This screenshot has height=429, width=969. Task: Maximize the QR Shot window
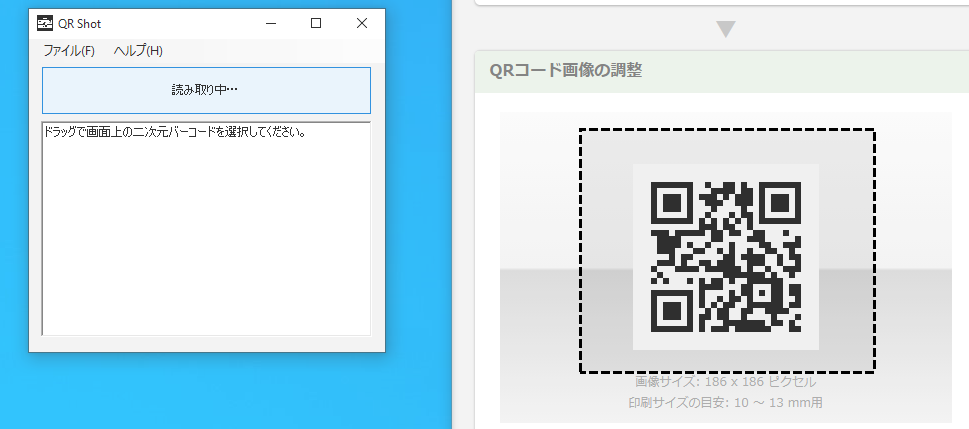click(316, 23)
